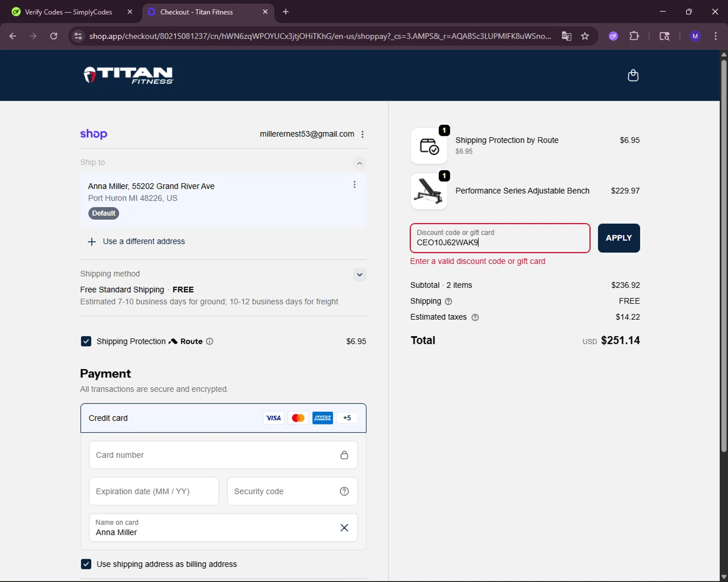
Task: Click the Card number field
Action: (x=223, y=455)
